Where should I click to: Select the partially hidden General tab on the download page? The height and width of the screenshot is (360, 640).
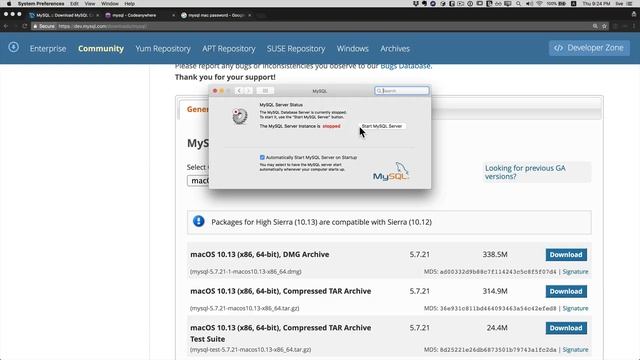198,109
